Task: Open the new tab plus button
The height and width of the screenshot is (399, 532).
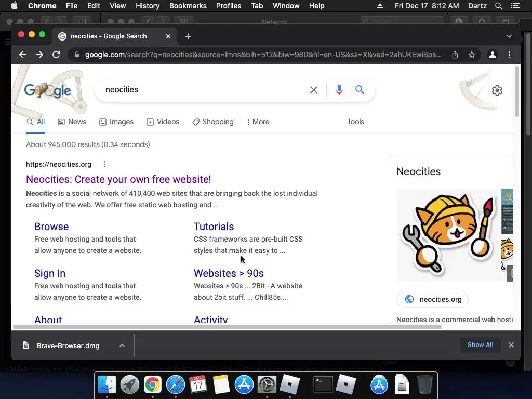Action: click(x=188, y=36)
